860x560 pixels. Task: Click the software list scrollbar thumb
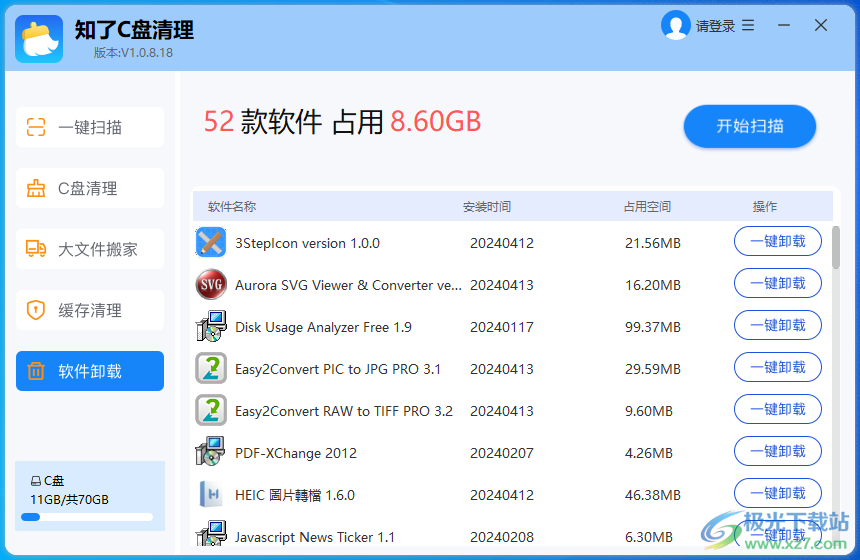836,247
